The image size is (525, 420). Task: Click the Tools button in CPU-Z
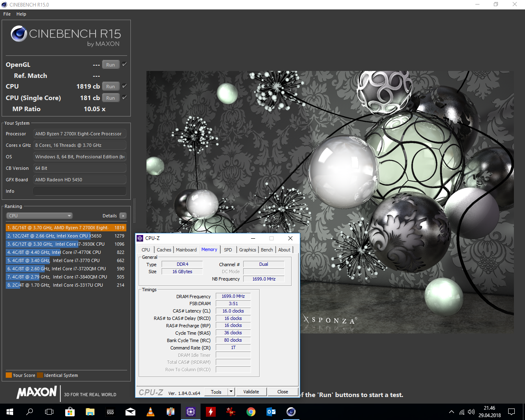(216, 392)
